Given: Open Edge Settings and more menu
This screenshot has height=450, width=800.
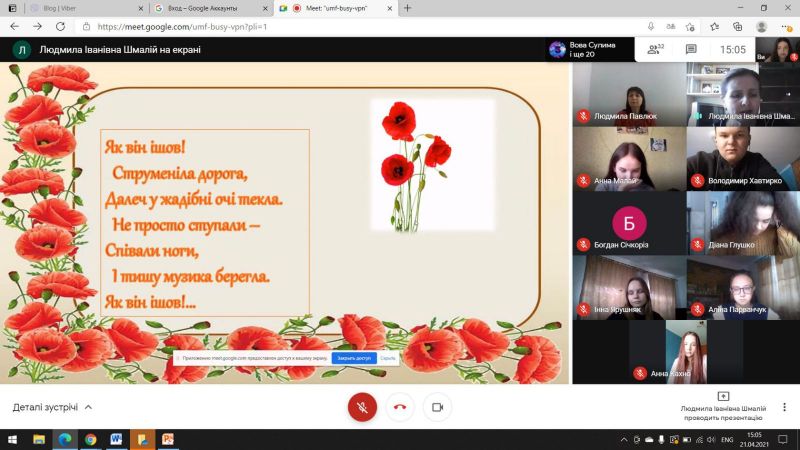Looking at the screenshot, I should click(786, 27).
